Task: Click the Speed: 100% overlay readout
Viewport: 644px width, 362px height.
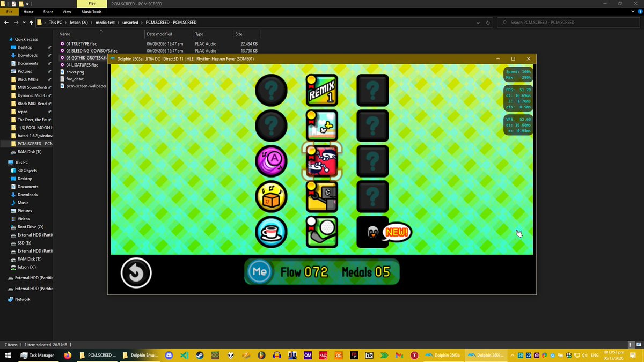Action: pos(518,71)
